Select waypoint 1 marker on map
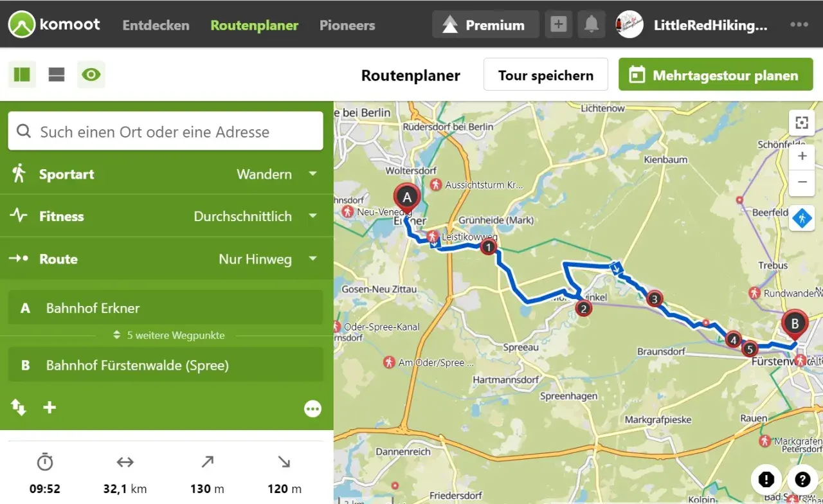823x504 pixels. (489, 246)
